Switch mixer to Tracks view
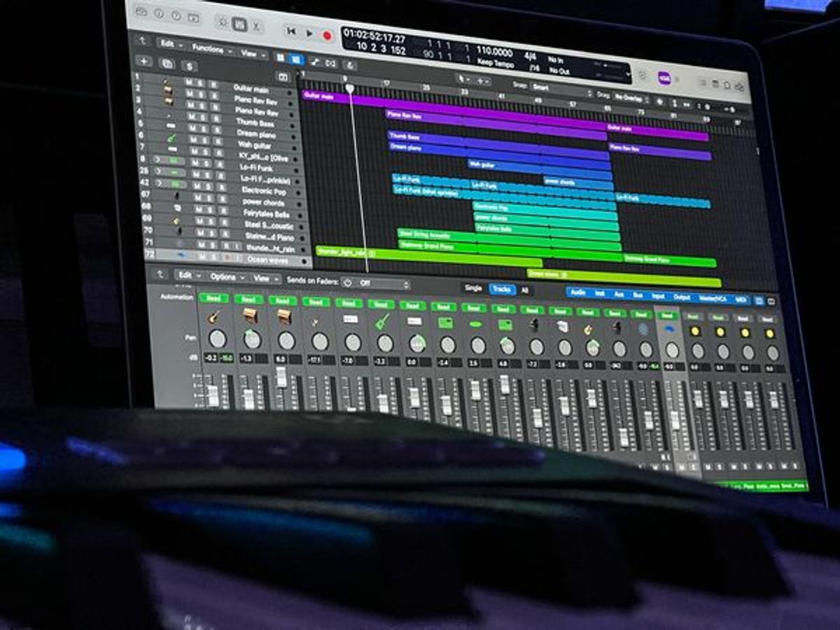The image size is (840, 630). (502, 289)
